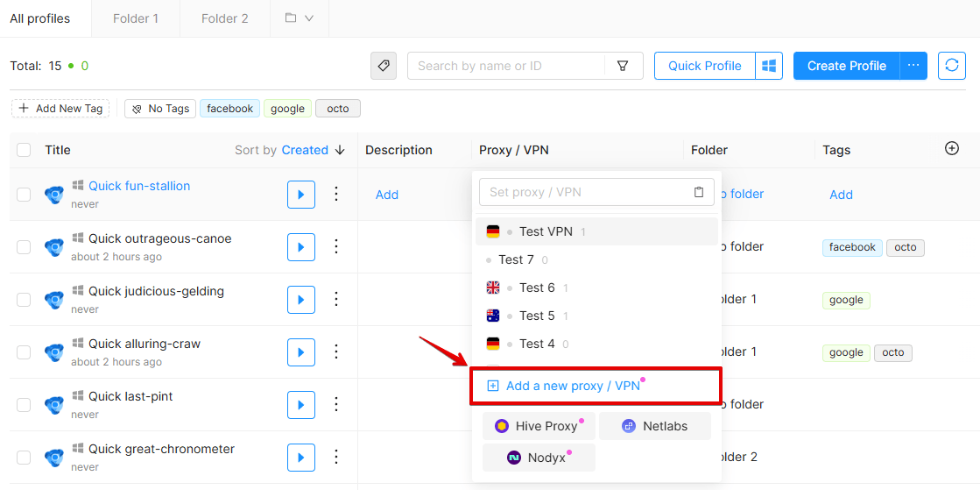This screenshot has width=980, height=490.
Task: Paste proxy from clipboard icon
Action: coord(700,192)
